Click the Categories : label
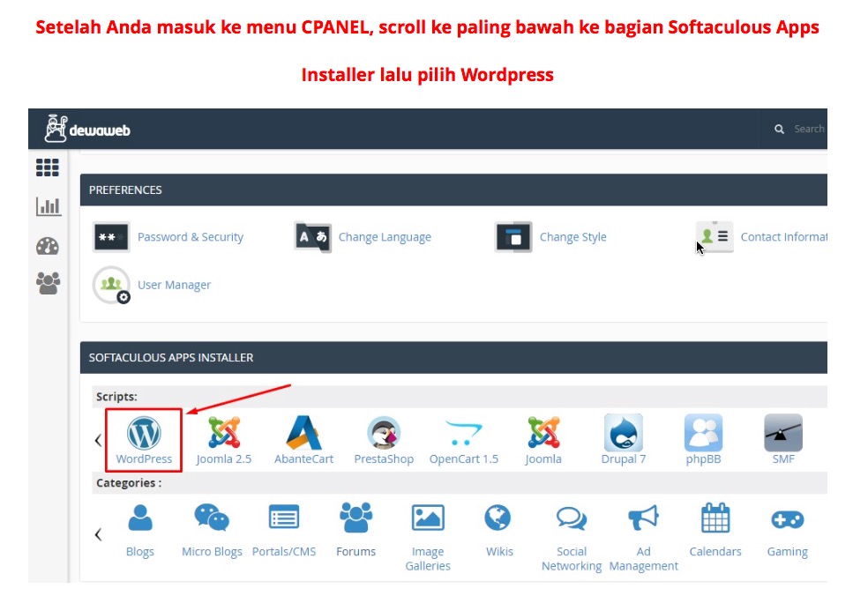The width and height of the screenshot is (868, 596). [x=129, y=482]
